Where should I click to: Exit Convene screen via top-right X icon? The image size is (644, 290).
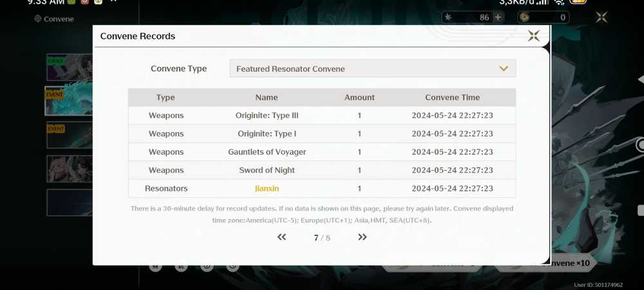pyautogui.click(x=601, y=17)
